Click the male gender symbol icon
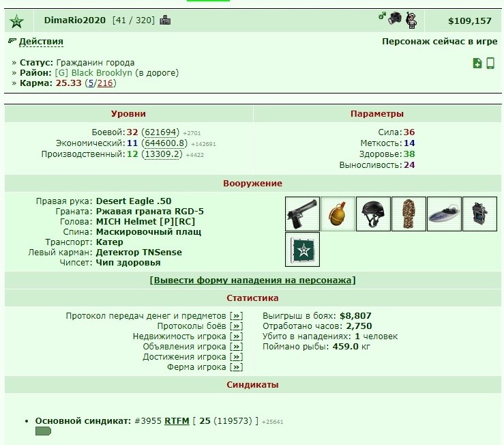 (x=382, y=15)
